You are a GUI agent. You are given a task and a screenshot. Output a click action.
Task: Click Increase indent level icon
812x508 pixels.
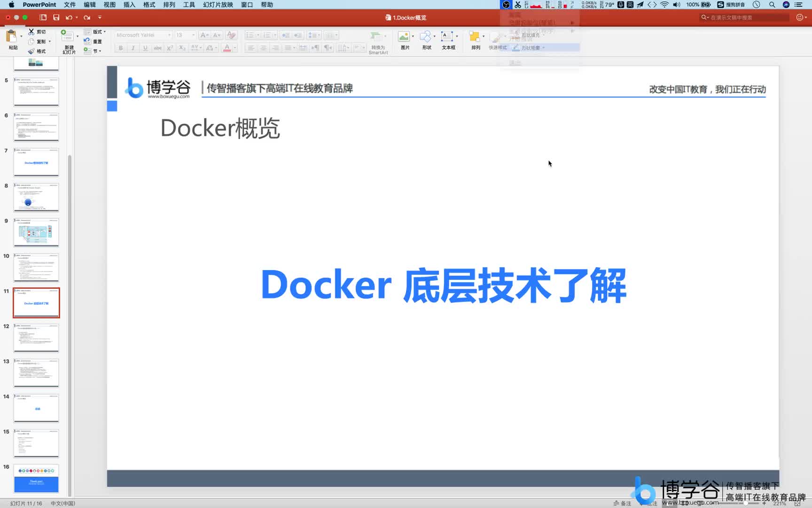(298, 35)
